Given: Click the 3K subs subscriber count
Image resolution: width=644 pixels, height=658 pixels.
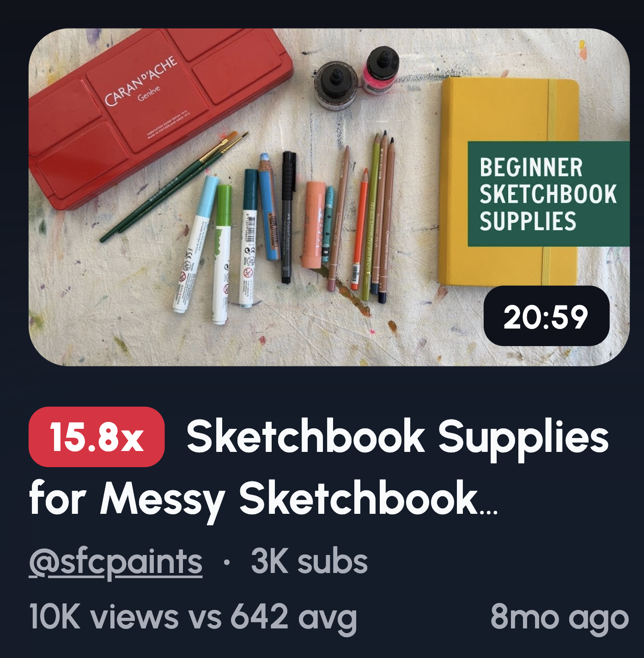Looking at the screenshot, I should coord(309,562).
